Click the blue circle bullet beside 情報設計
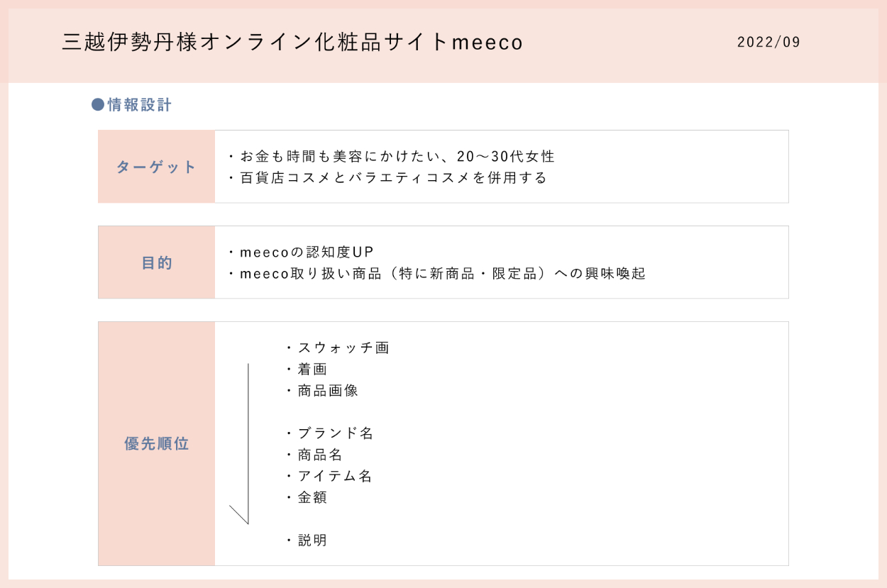887x588 pixels. pyautogui.click(x=98, y=105)
